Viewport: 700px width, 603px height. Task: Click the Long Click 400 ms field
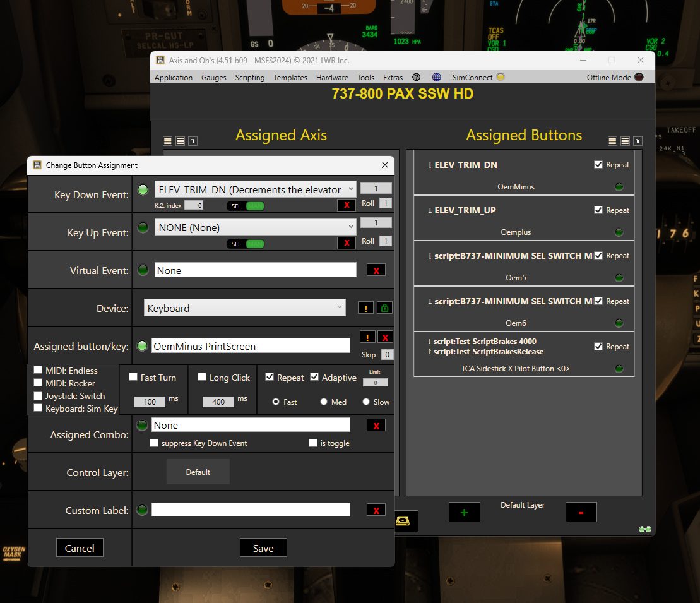click(x=218, y=402)
